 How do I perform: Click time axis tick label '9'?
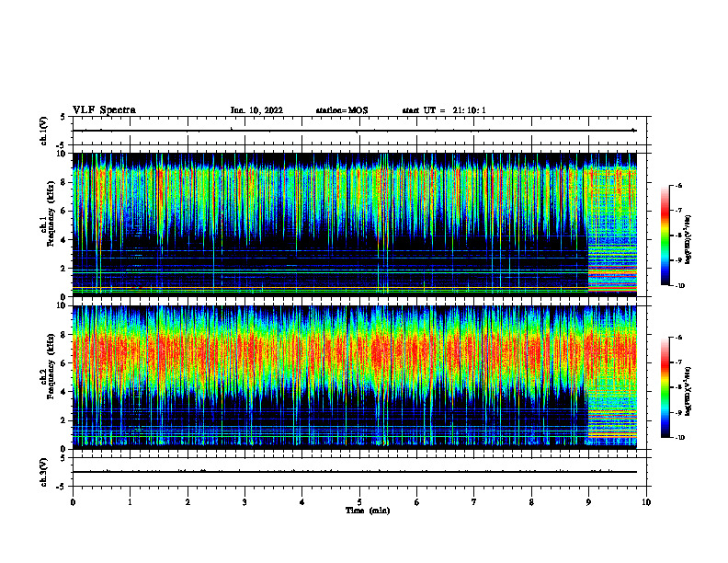click(588, 502)
